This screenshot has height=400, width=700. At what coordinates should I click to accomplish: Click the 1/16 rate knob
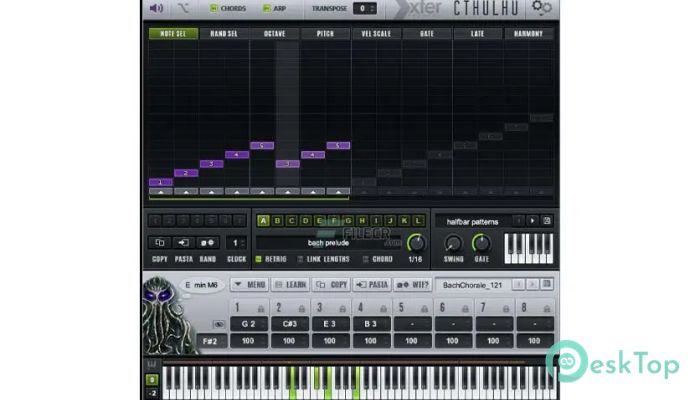(x=416, y=243)
